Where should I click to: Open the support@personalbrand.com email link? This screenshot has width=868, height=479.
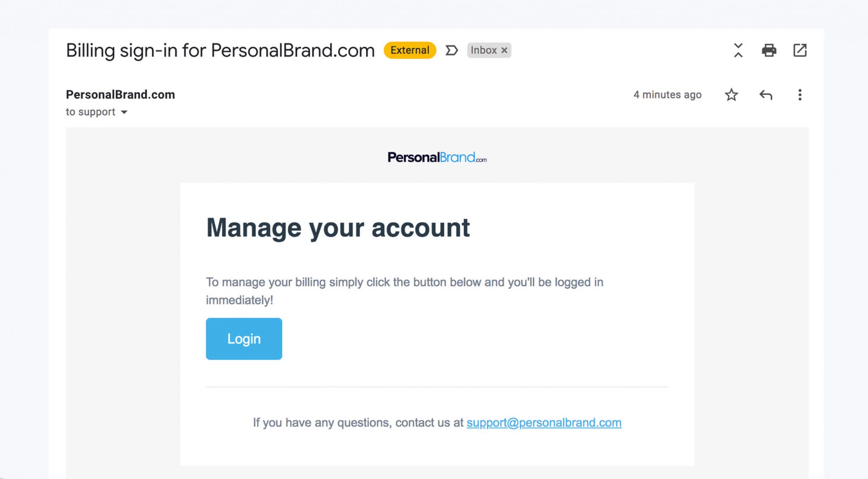click(x=544, y=423)
